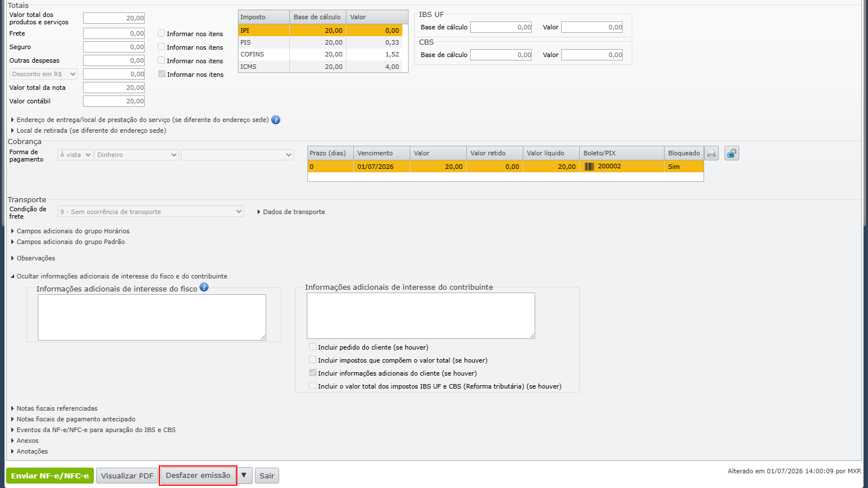Viewport: 868px width, 488px height.
Task: Expand Local de retirada section
Action: click(x=91, y=130)
